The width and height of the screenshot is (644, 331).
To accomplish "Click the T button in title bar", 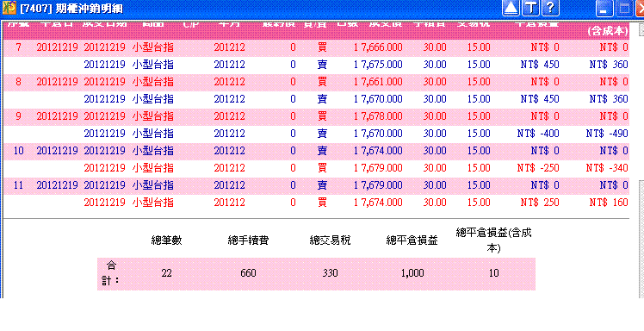I will [530, 9].
